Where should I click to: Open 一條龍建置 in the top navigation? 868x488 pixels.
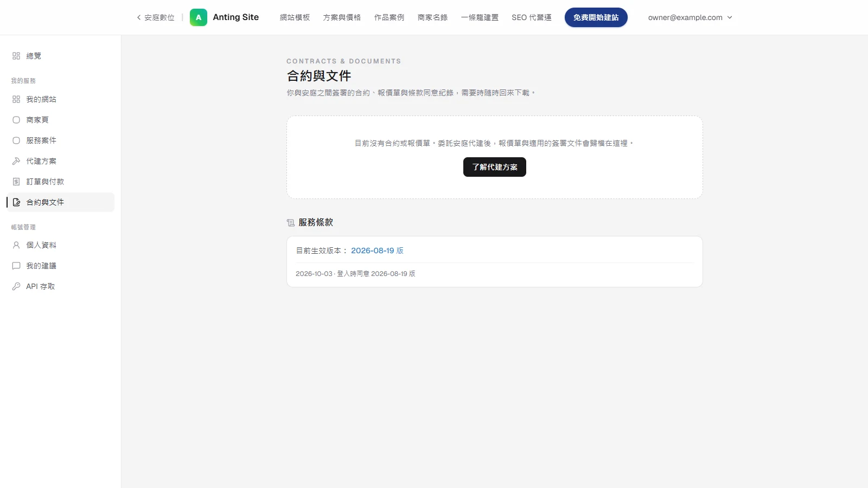[x=480, y=17]
